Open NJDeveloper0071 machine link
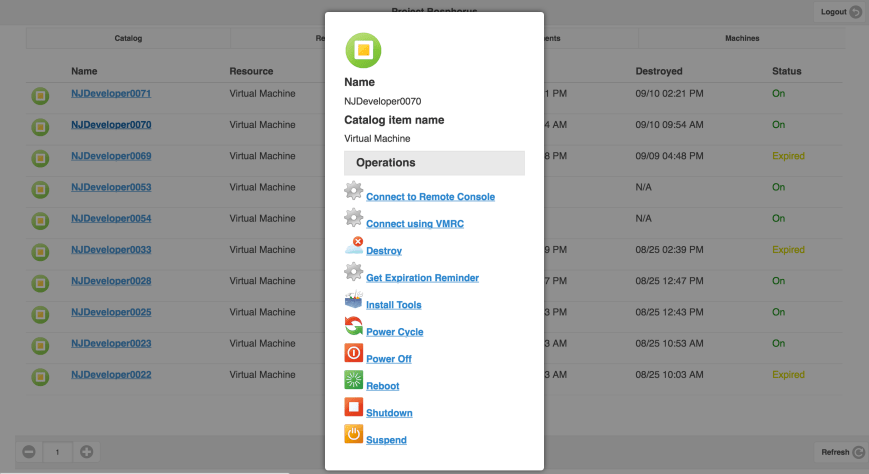 click(x=110, y=94)
